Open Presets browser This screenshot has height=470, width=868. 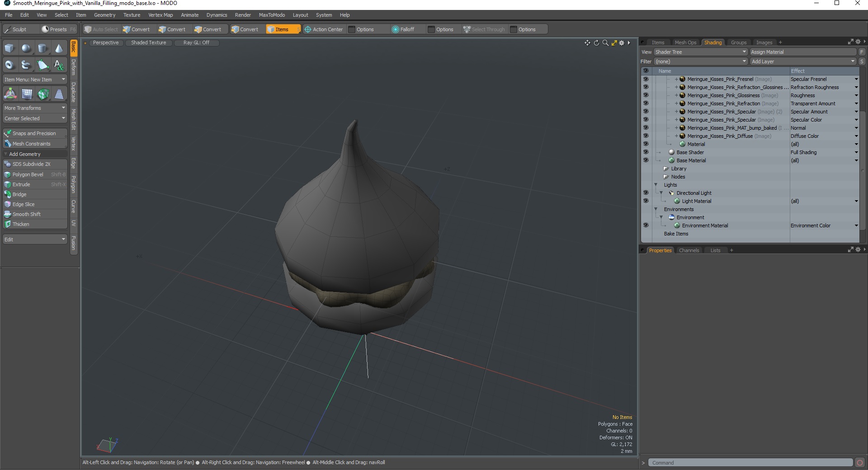[58, 29]
